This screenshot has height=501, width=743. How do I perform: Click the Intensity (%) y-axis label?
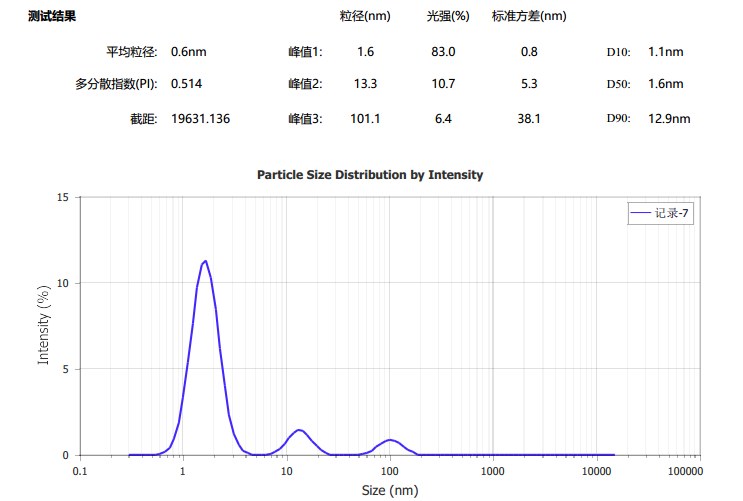coord(44,325)
